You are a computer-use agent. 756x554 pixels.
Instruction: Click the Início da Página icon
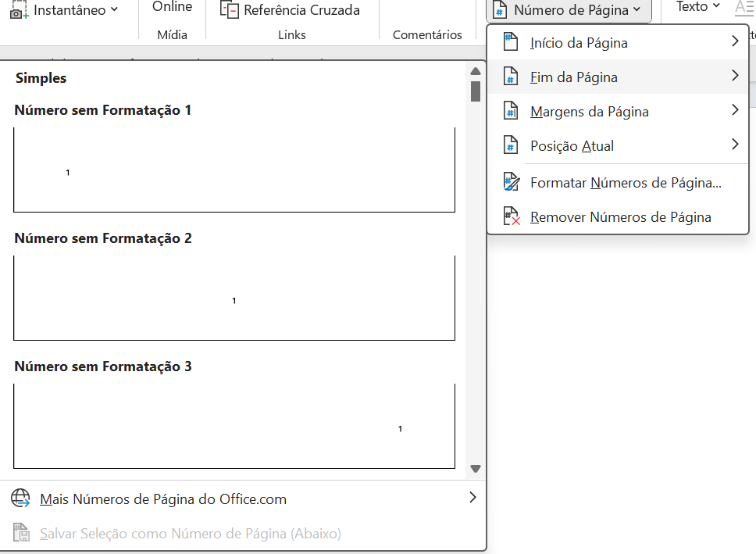coord(511,42)
